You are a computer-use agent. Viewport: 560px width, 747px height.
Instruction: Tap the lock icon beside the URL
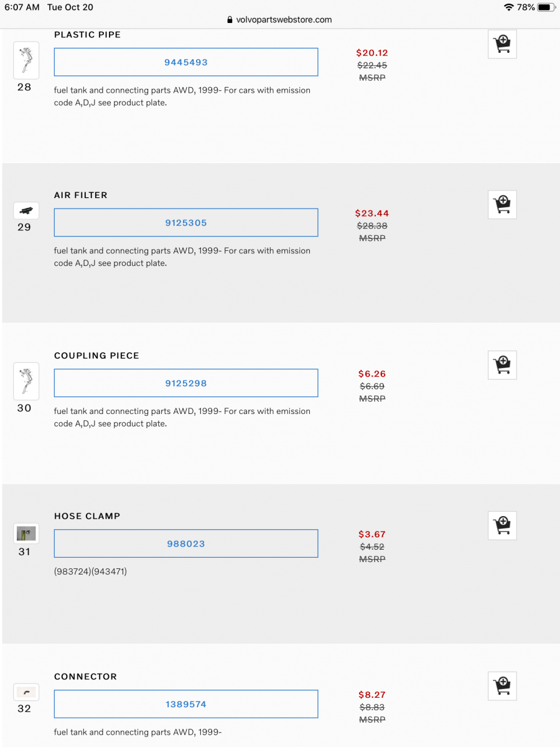coord(231,19)
